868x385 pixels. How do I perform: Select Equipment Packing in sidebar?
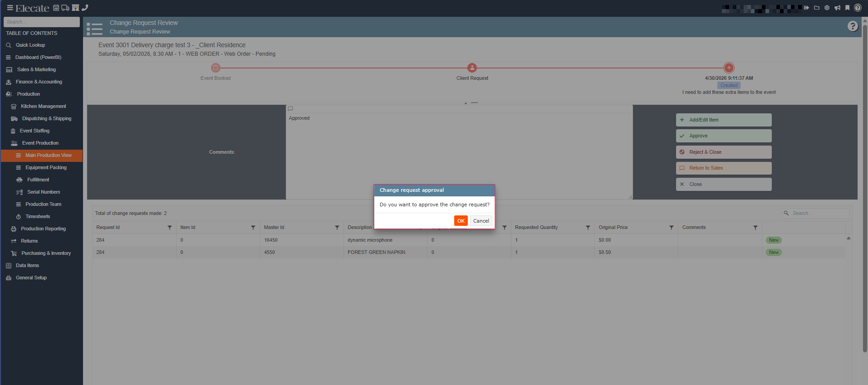46,167
